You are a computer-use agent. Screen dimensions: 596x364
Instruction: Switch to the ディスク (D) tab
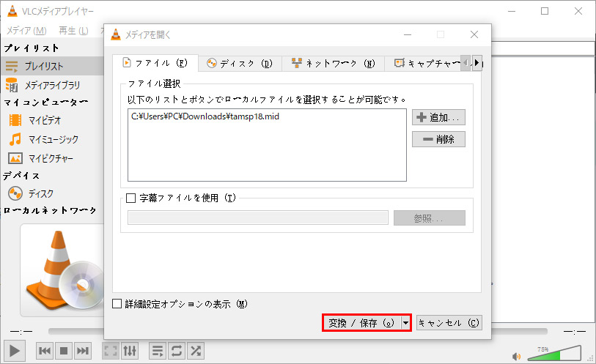(240, 64)
